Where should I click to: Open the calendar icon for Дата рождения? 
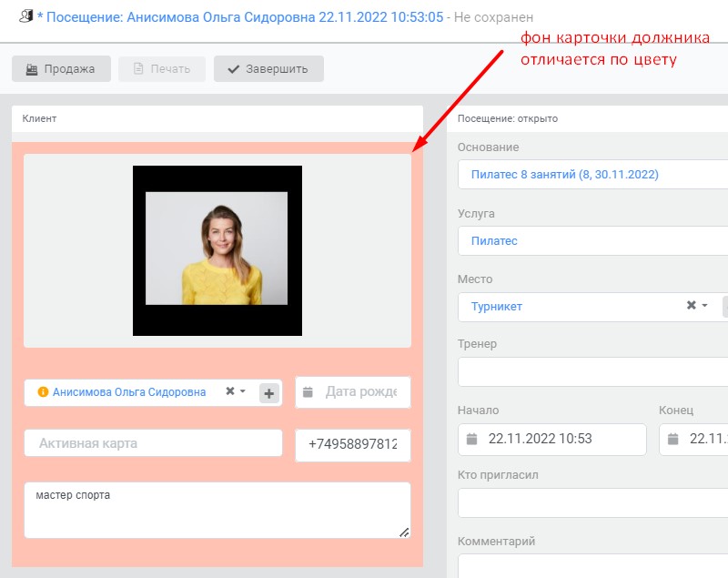(308, 392)
